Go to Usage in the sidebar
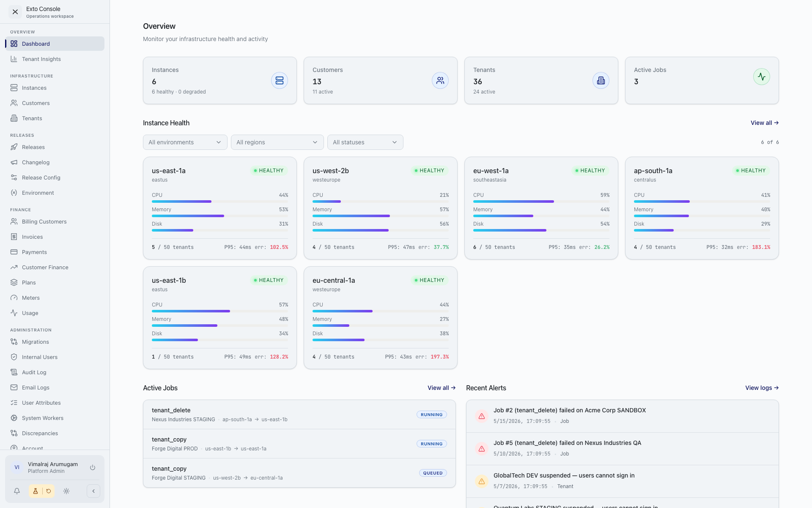812x508 pixels. 55,313
